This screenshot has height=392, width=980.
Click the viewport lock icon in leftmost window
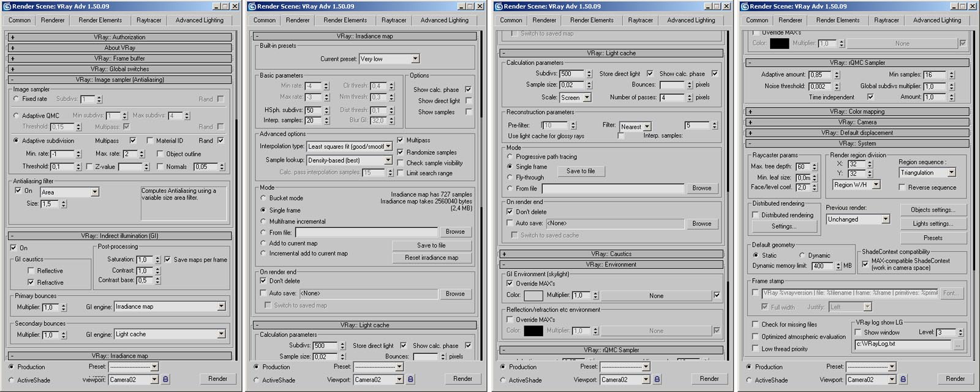pyautogui.click(x=165, y=380)
